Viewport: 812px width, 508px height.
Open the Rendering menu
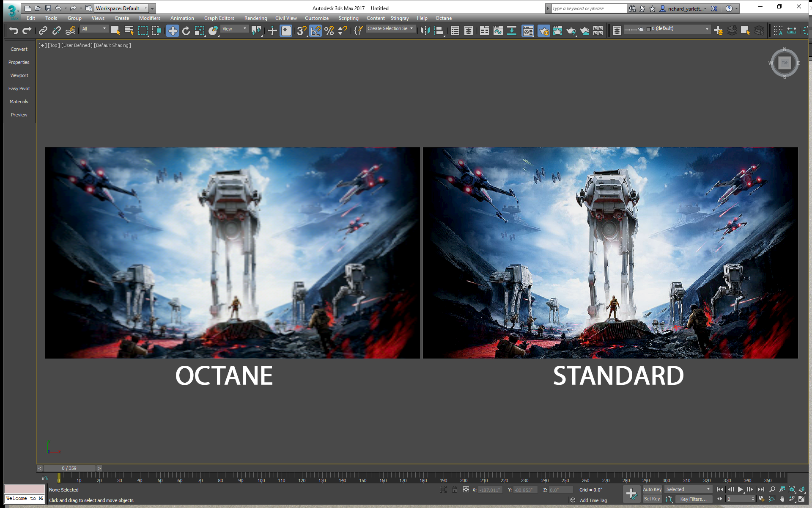click(x=255, y=18)
